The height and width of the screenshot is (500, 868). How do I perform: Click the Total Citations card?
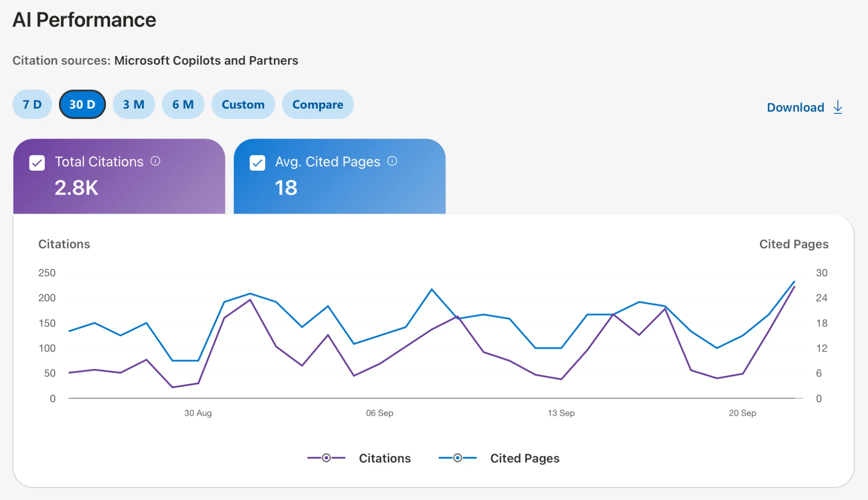tap(119, 176)
